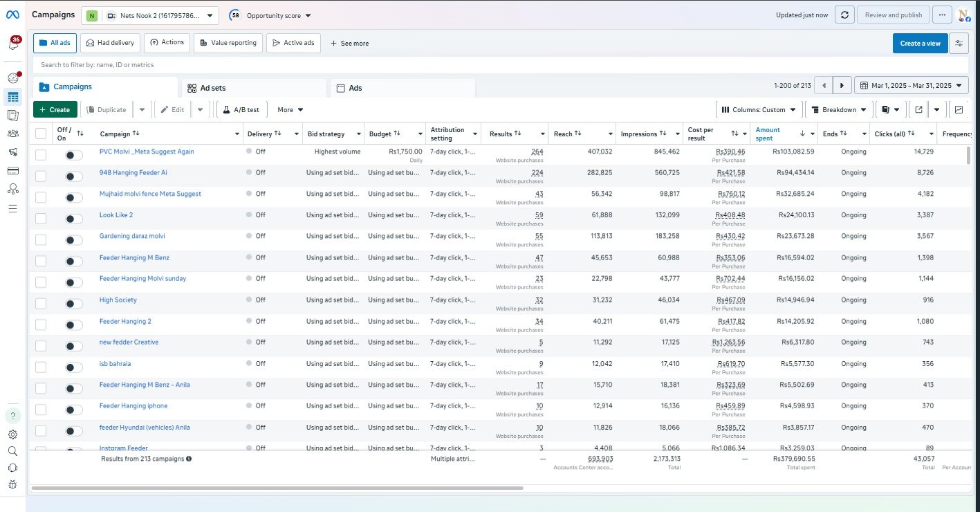Open the view filter settings icon

(x=959, y=43)
